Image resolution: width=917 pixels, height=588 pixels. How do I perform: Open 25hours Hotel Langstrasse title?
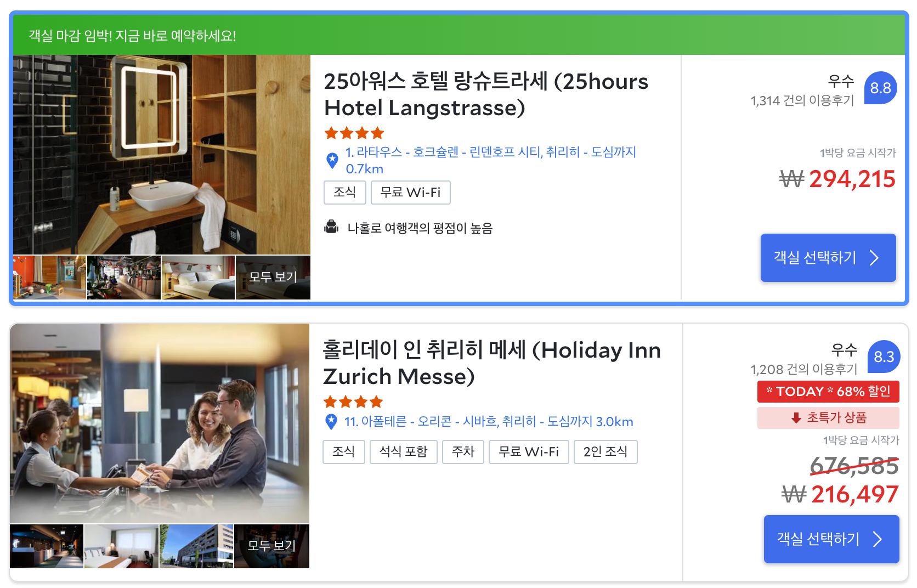point(486,94)
